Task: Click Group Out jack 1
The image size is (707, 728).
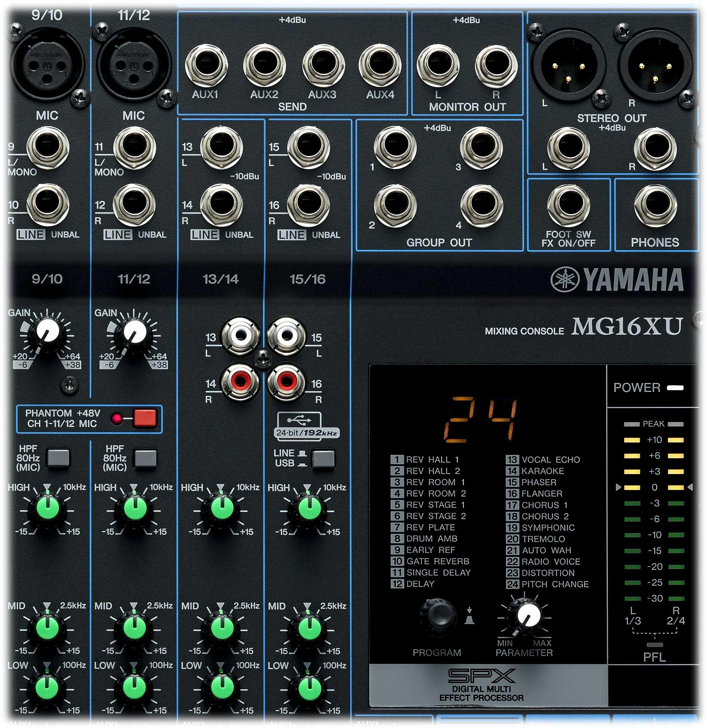Action: click(395, 147)
